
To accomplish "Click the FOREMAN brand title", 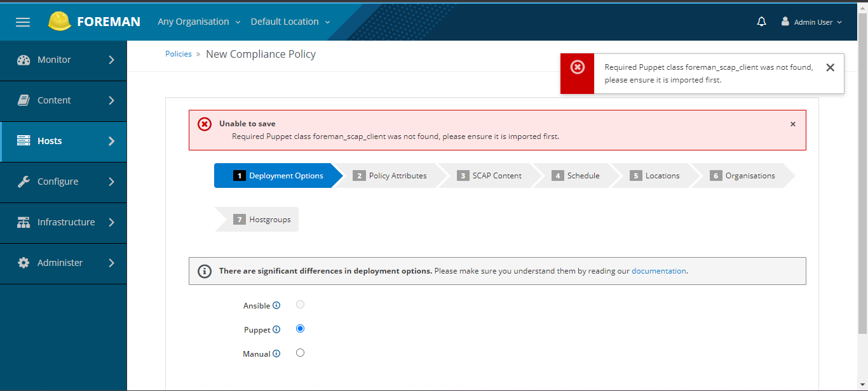I will 109,22.
